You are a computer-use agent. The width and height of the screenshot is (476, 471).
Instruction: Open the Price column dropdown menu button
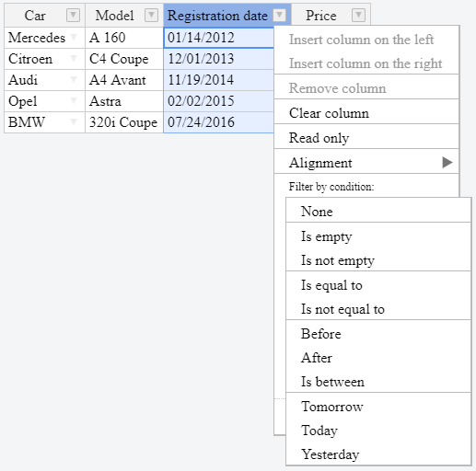coord(358,15)
